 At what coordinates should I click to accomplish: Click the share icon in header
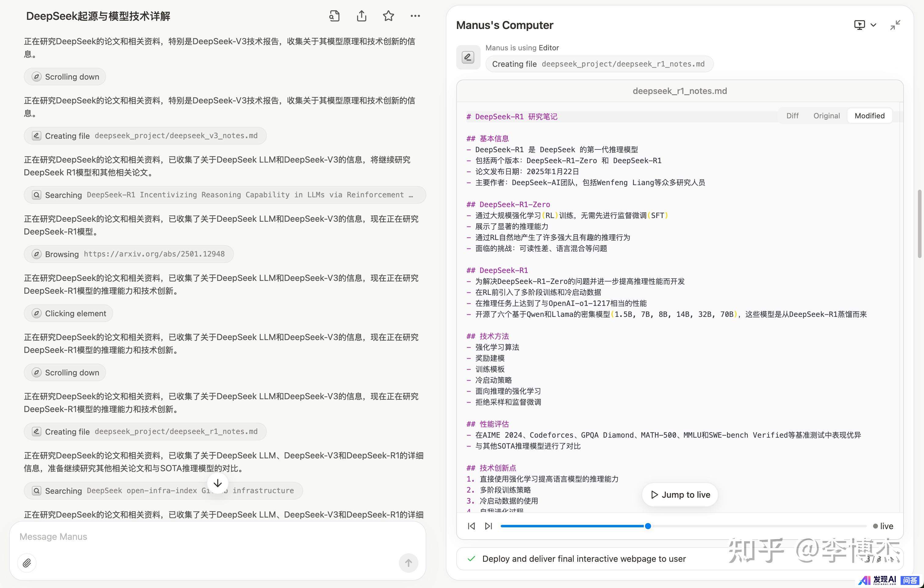(361, 16)
